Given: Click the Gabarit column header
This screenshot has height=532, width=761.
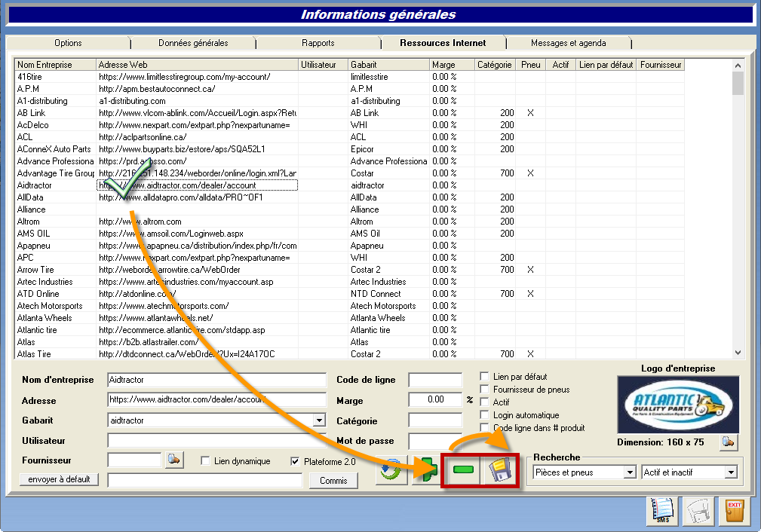Looking at the screenshot, I should (388, 65).
